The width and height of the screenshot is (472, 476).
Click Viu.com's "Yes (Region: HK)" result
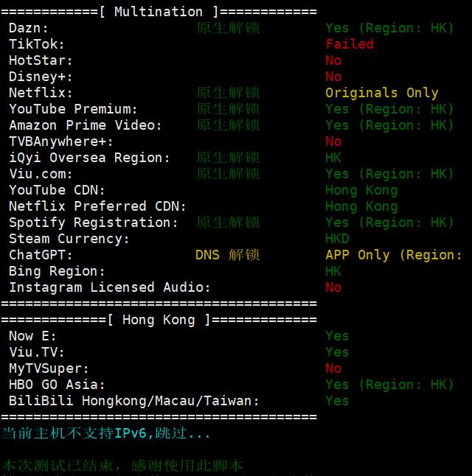(x=389, y=174)
